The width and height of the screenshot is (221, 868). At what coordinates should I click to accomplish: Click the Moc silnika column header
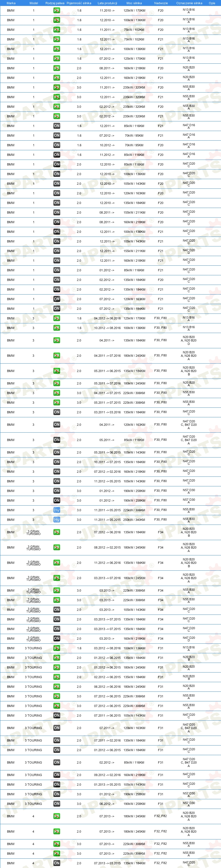point(134,3)
